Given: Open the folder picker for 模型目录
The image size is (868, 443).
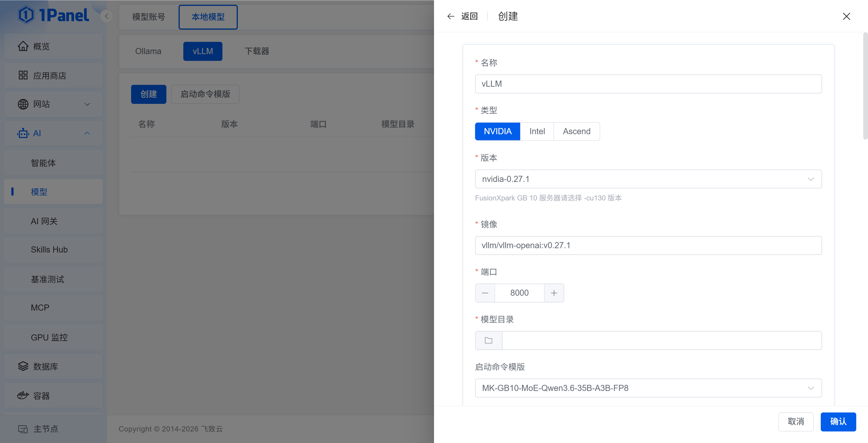Looking at the screenshot, I should click(x=488, y=341).
